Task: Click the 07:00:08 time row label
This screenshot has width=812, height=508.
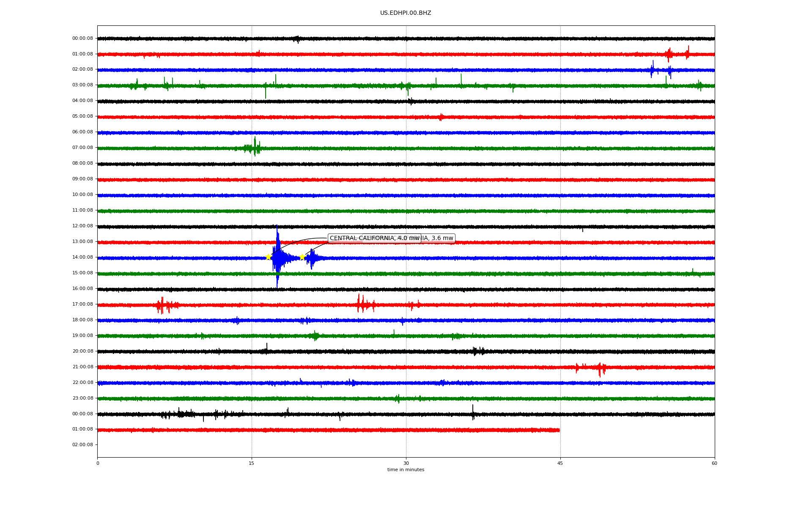Action: tap(82, 148)
